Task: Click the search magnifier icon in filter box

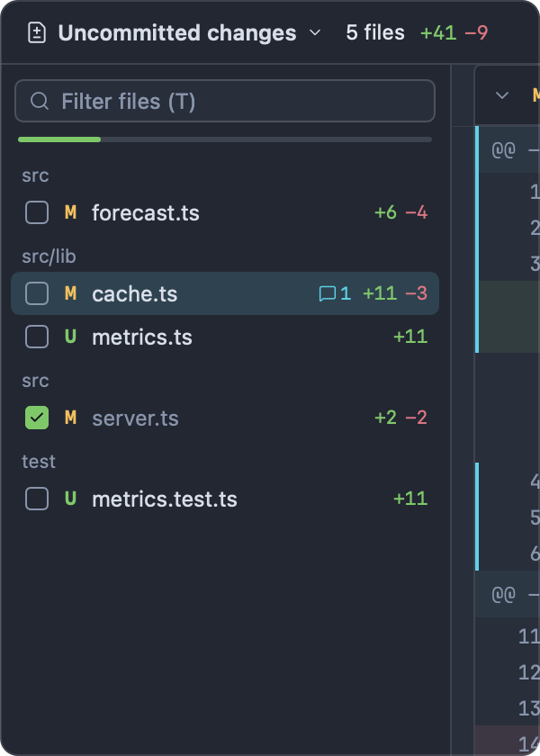Action: pos(40,101)
